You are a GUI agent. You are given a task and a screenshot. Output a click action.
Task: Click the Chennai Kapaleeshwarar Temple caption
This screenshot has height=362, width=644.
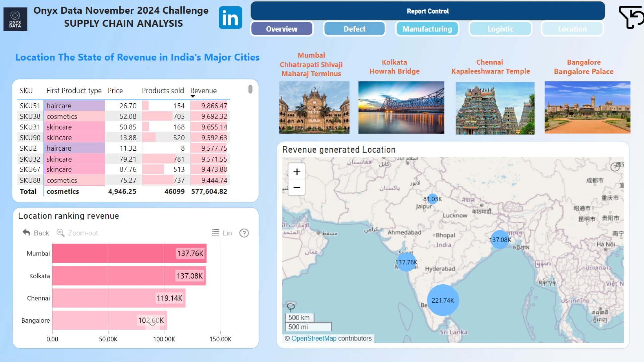[x=490, y=67]
